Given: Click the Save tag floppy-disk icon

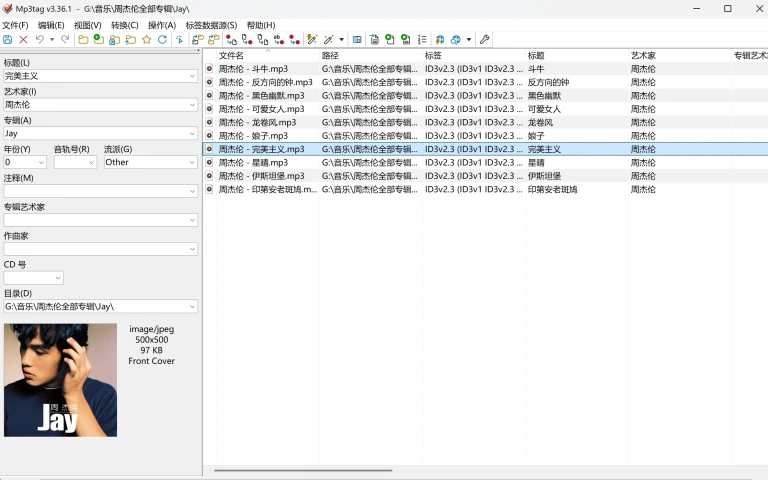Looking at the screenshot, I should [x=8, y=40].
